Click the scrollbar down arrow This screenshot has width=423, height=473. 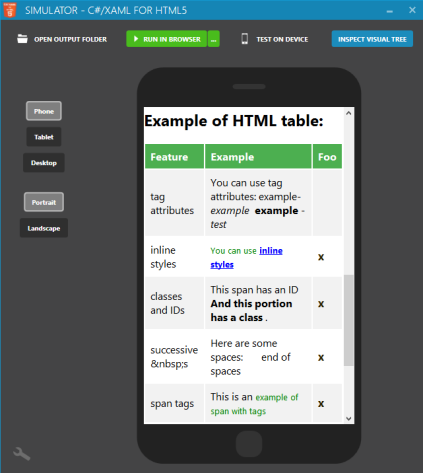coord(349,419)
